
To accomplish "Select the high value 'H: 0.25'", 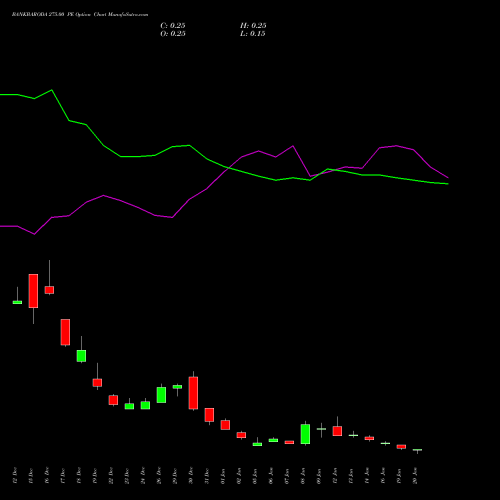I will (253, 26).
